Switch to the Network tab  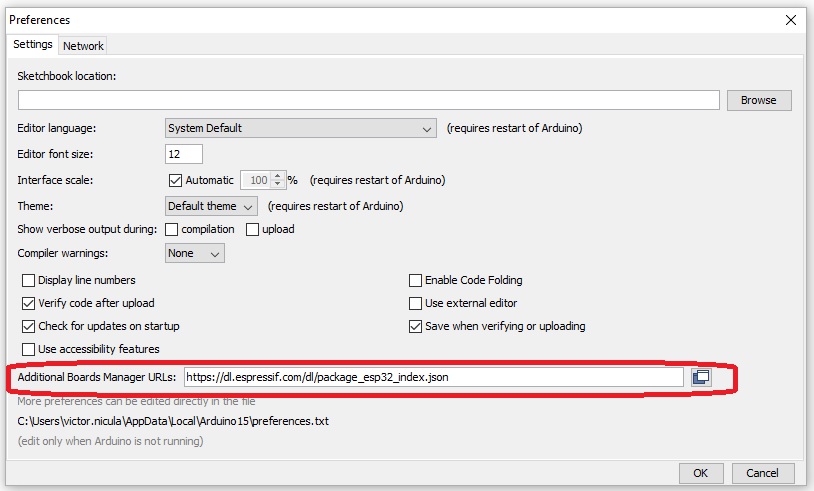coord(83,46)
